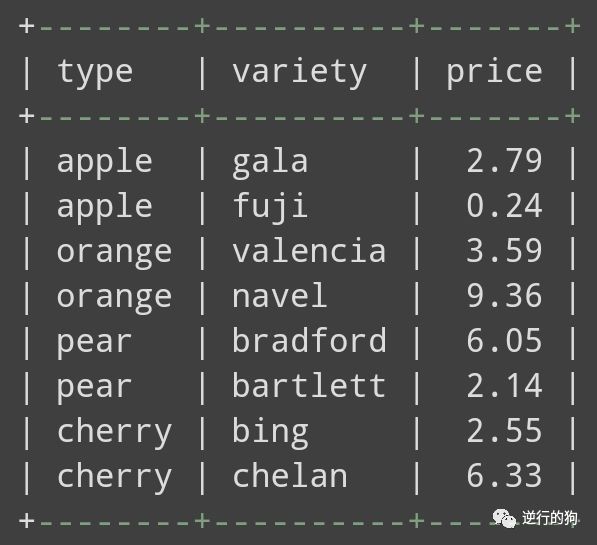Click the 'navel' variety cell
Image resolution: width=597 pixels, height=545 pixels.
pyautogui.click(x=279, y=296)
